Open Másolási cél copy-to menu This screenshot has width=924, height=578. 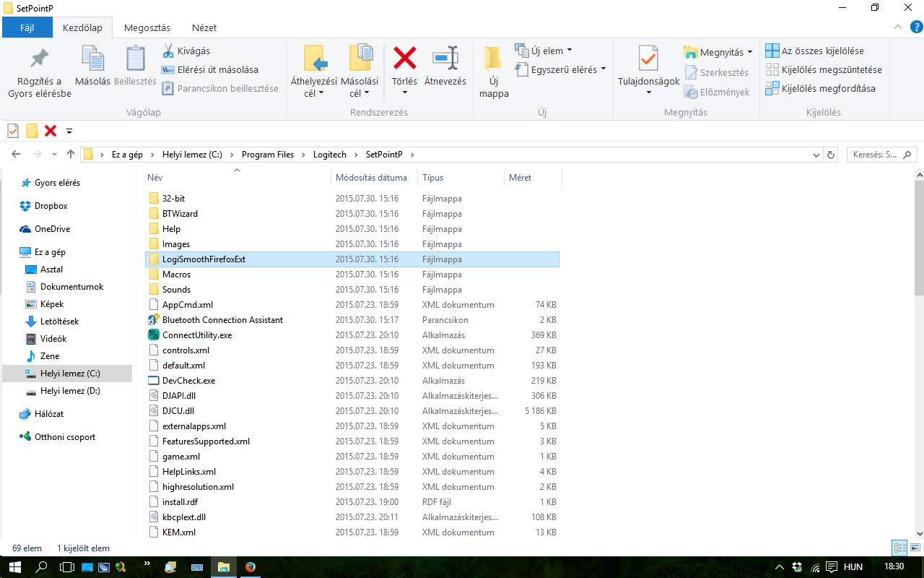[x=359, y=72]
